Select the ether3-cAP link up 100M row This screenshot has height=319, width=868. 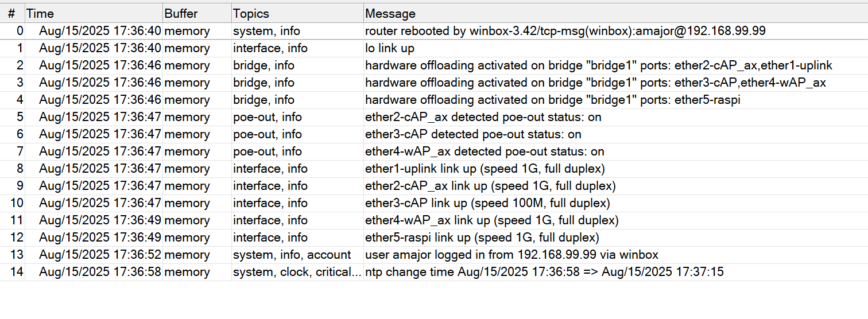487,203
